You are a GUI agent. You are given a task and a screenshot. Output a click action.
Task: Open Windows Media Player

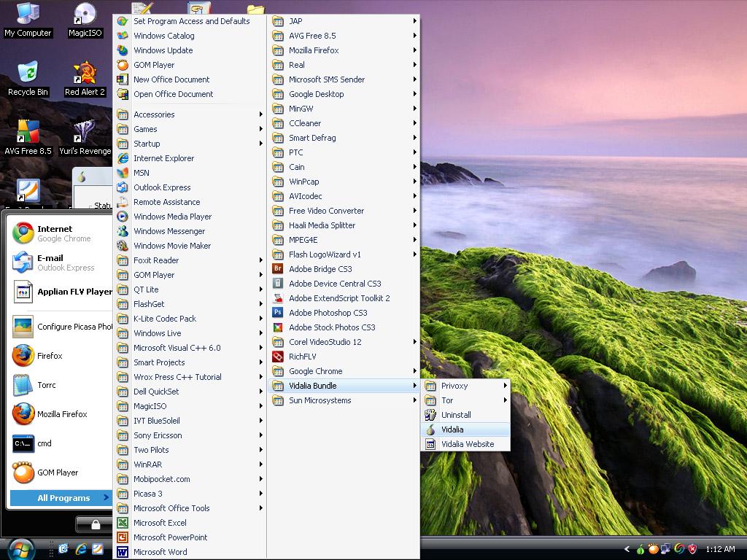pos(190,217)
